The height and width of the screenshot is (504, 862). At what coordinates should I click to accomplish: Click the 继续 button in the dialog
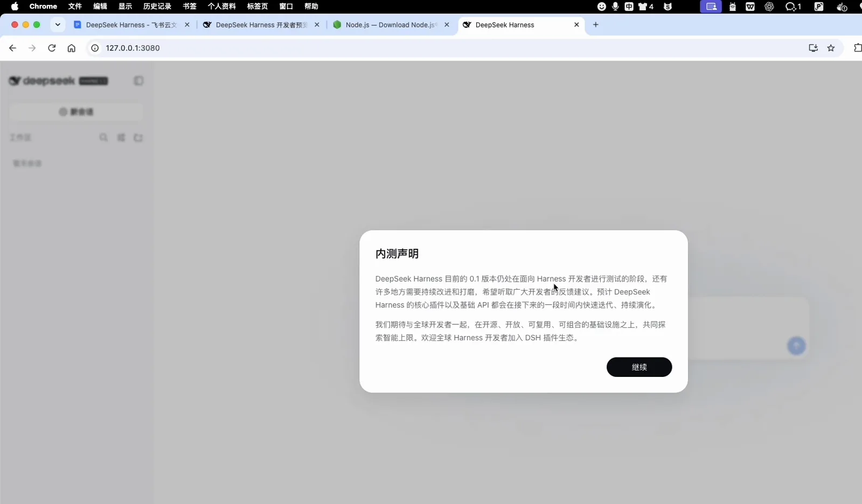[639, 367]
